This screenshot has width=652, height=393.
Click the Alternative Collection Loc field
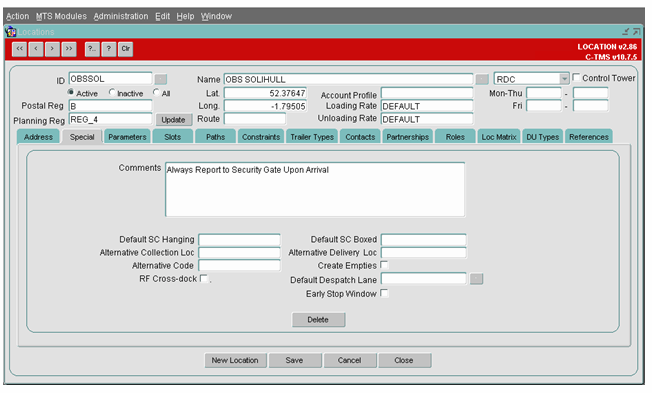point(240,252)
